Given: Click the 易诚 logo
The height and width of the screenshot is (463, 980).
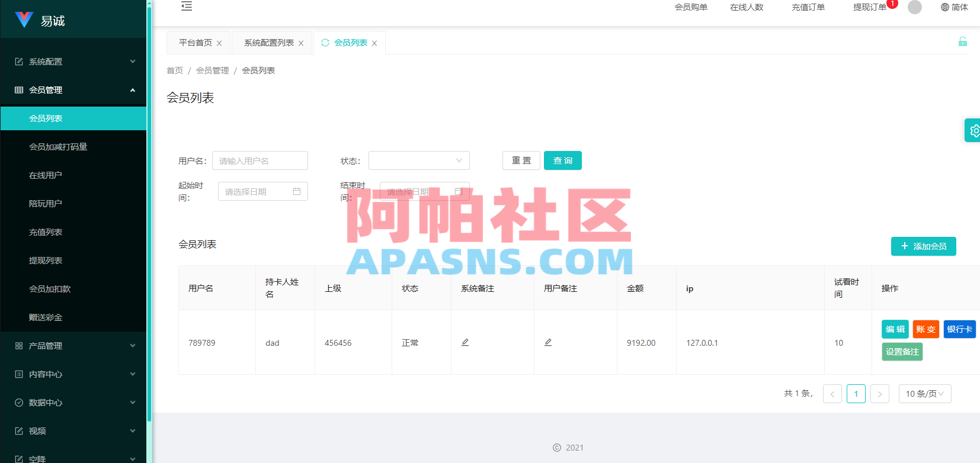Looking at the screenshot, I should (x=40, y=20).
